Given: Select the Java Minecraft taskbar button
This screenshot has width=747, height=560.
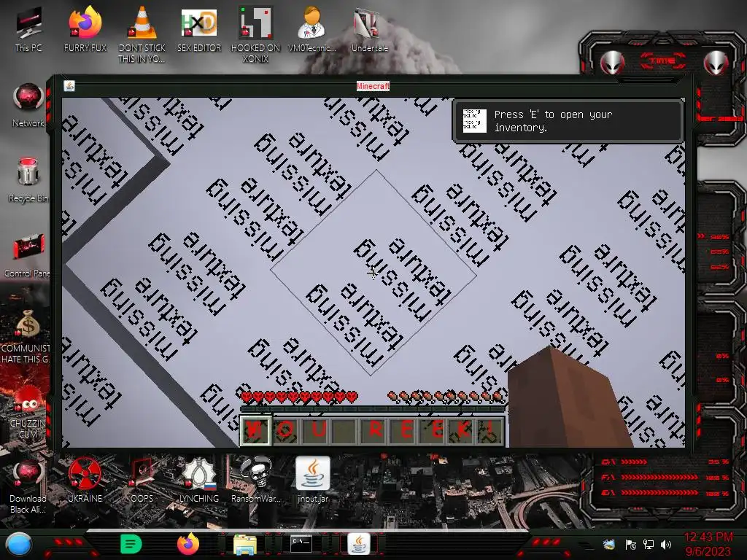Looking at the screenshot, I should pos(359,544).
